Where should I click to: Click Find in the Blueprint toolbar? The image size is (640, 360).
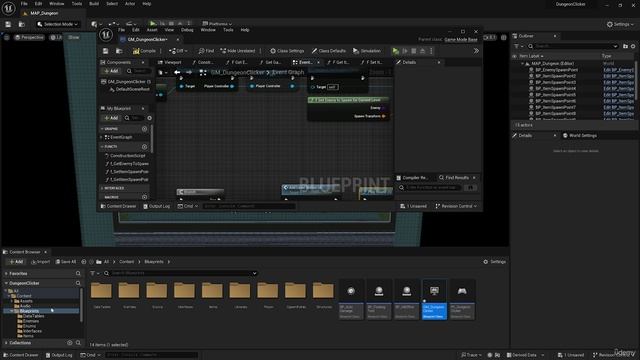[x=206, y=51]
